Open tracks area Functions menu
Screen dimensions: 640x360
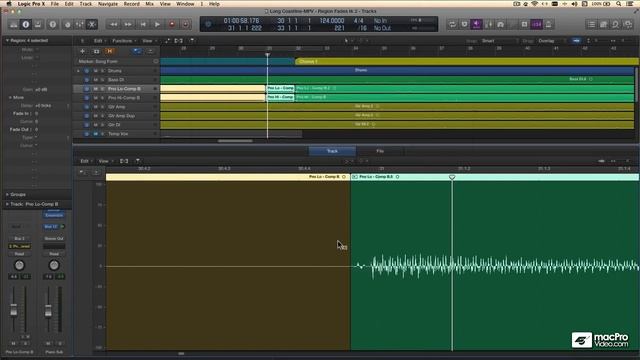123,41
